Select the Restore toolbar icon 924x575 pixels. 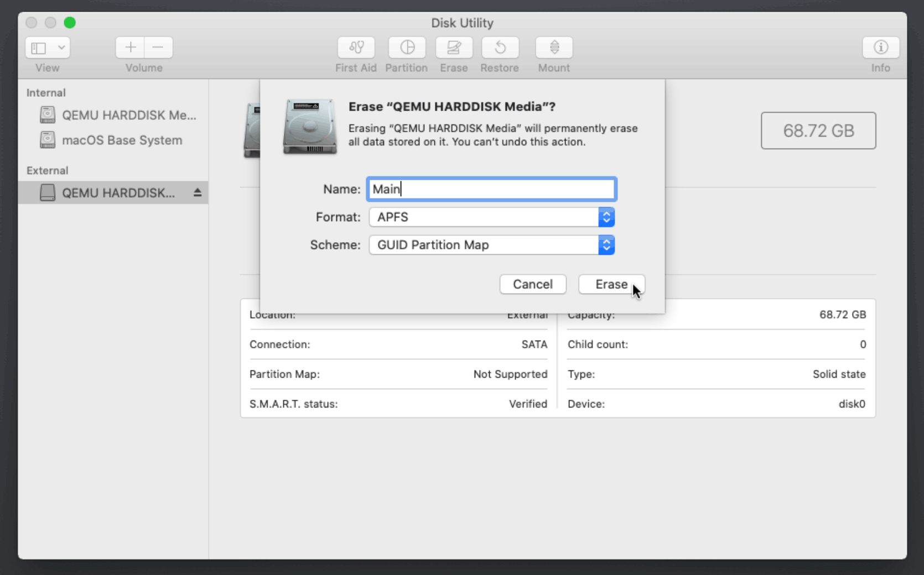[x=500, y=48]
